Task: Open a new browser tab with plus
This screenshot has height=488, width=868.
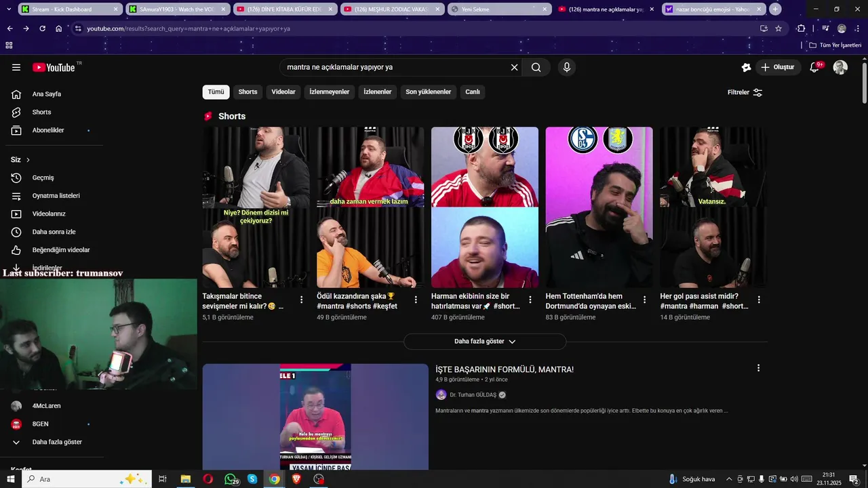Action: (775, 9)
